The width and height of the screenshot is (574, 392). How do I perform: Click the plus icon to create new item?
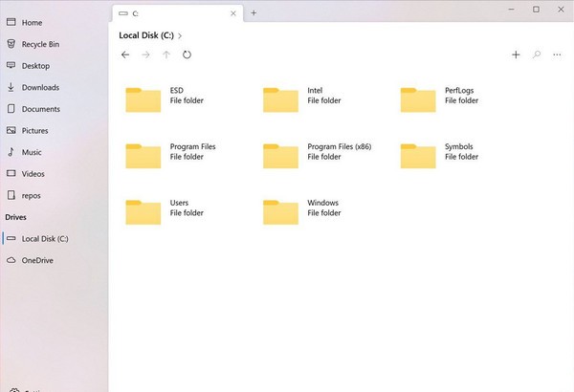point(516,54)
